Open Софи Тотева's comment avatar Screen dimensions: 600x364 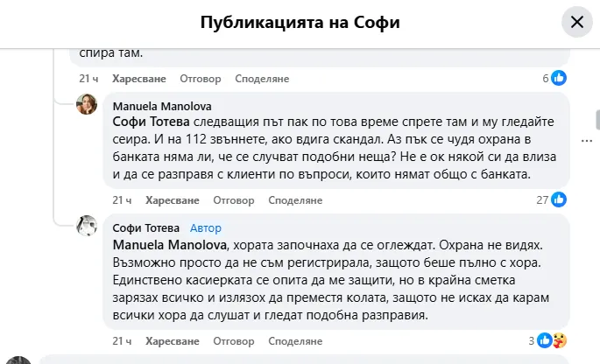point(87,226)
